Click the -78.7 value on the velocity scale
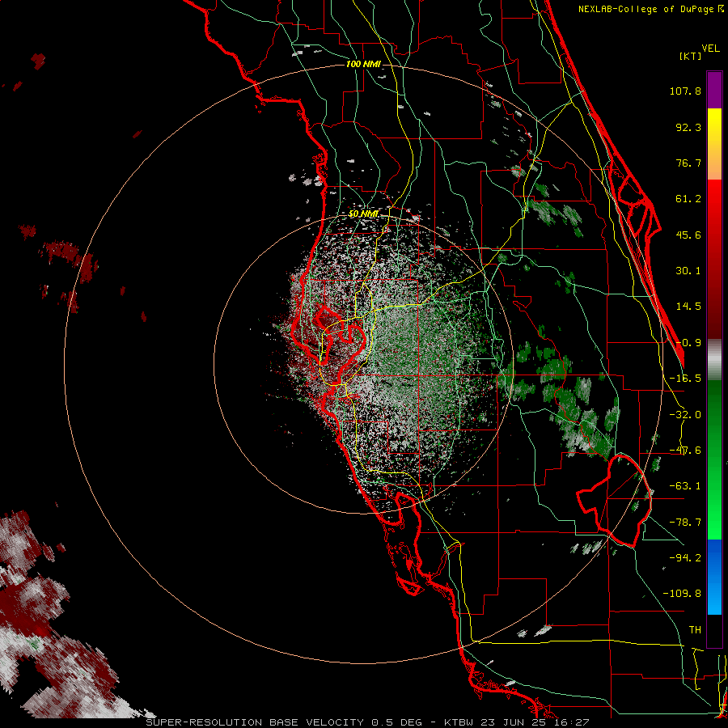This screenshot has height=728, width=728. [x=685, y=523]
